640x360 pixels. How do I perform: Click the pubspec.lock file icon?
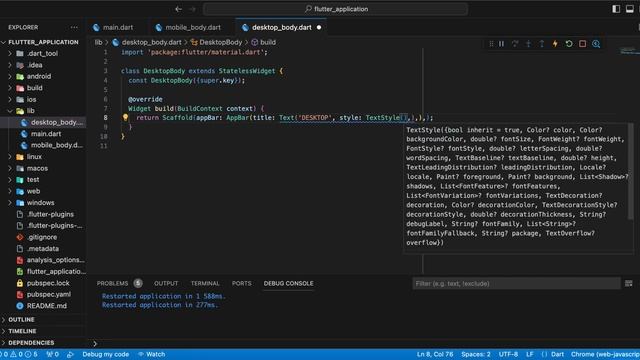(20, 283)
